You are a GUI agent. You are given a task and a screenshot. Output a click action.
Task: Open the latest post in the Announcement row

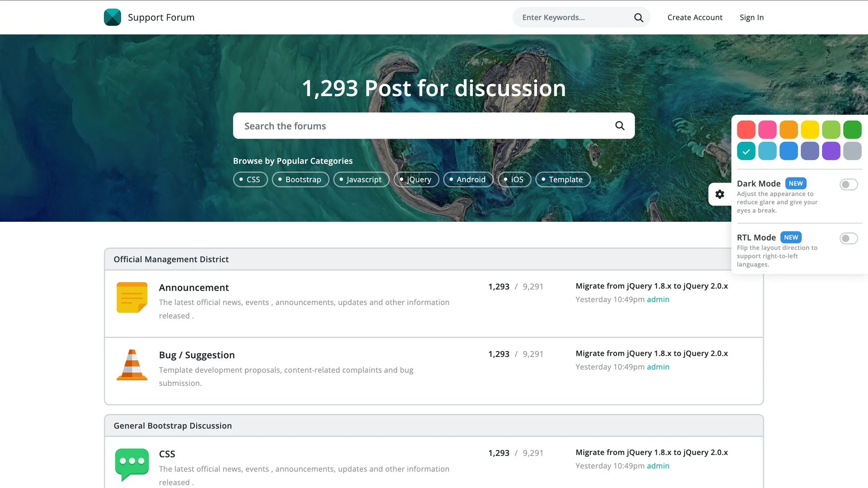651,286
